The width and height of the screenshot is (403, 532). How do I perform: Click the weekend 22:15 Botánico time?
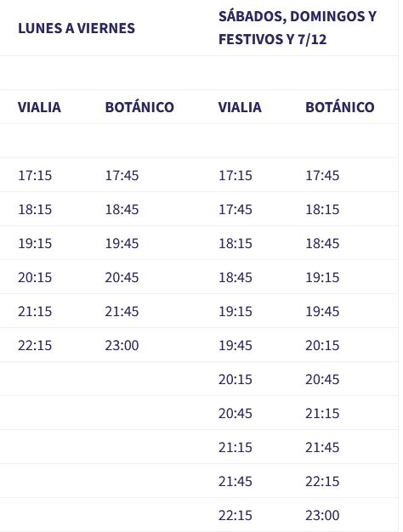[322, 482]
